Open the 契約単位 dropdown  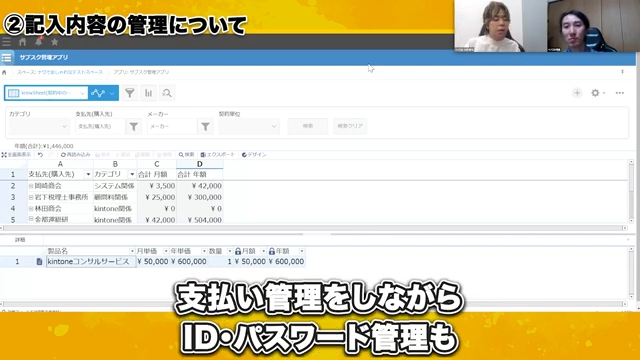pyautogui.click(x=249, y=127)
